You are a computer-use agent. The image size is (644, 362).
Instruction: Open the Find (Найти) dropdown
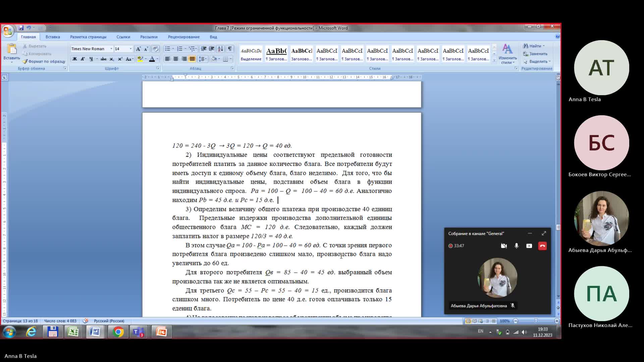[534, 46]
